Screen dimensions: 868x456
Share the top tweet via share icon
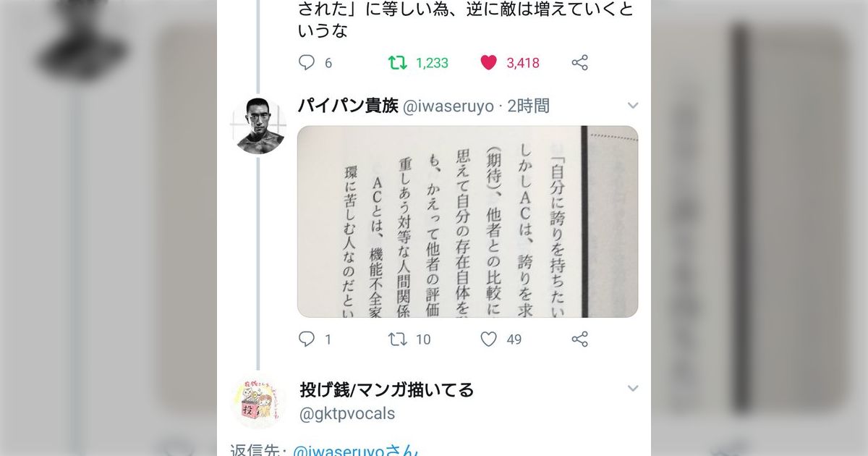pyautogui.click(x=579, y=63)
